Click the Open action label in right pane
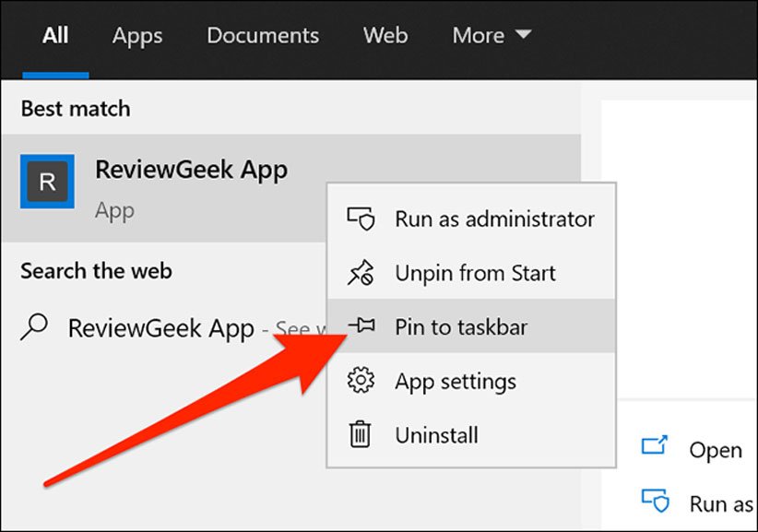This screenshot has width=758, height=532. [x=715, y=450]
